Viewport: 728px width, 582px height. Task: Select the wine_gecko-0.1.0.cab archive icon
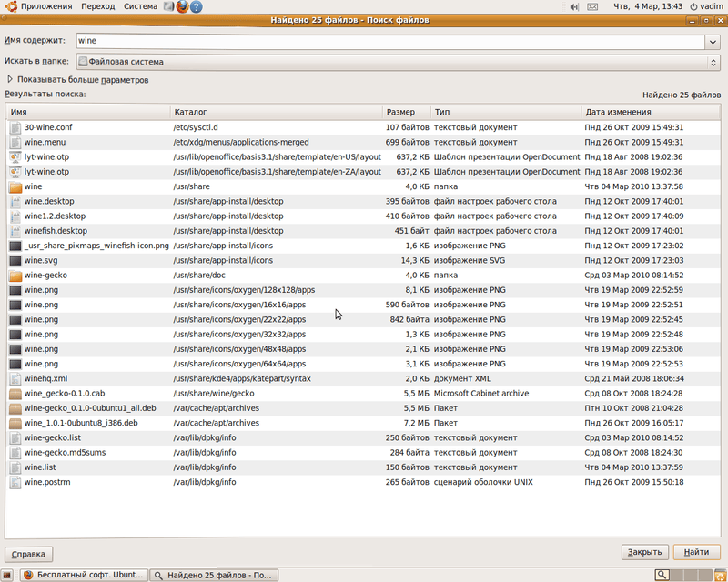pyautogui.click(x=15, y=394)
